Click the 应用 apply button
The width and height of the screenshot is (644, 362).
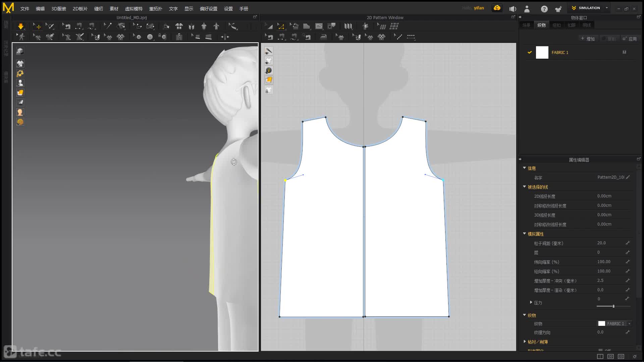630,39
